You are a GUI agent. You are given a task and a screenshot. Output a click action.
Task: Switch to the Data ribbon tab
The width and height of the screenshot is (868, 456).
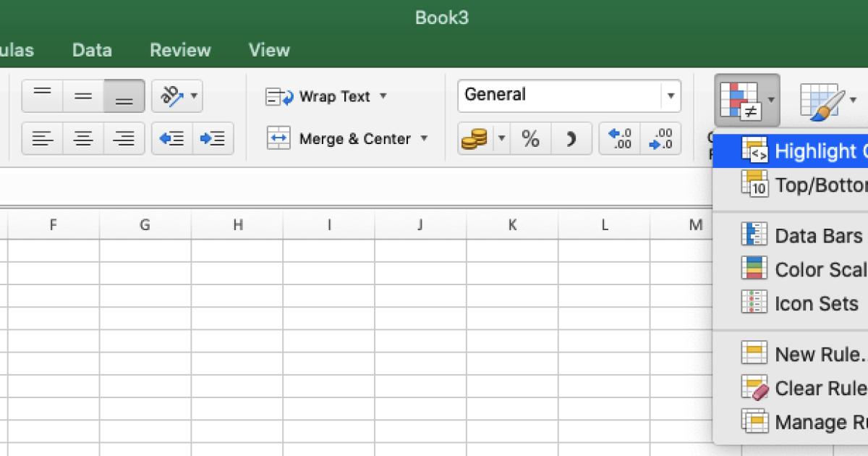pyautogui.click(x=92, y=50)
